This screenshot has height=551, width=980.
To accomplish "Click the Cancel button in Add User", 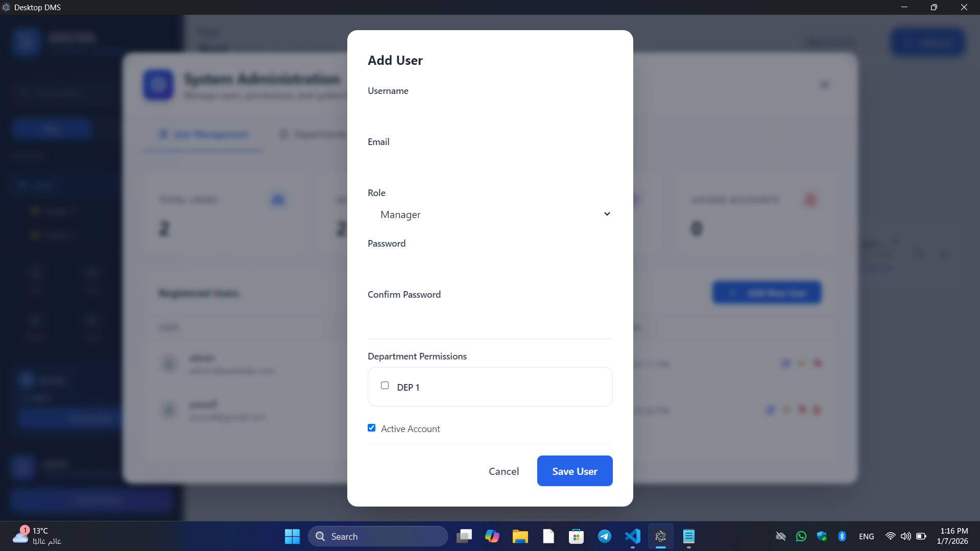I will (504, 471).
